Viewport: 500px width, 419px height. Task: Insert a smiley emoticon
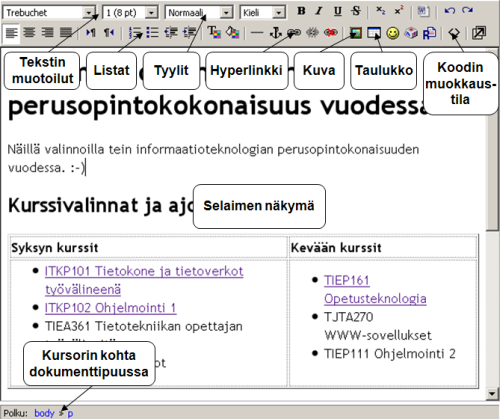coord(393,33)
